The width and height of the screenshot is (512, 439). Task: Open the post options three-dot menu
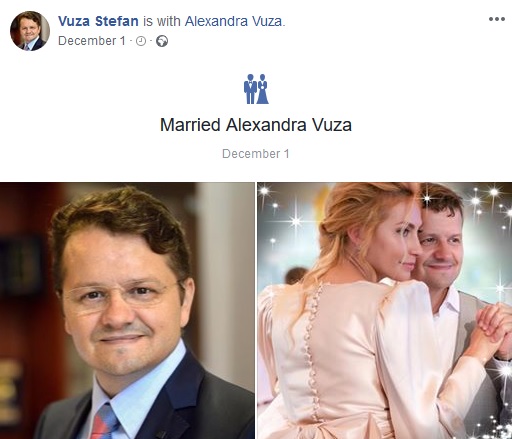pyautogui.click(x=497, y=19)
